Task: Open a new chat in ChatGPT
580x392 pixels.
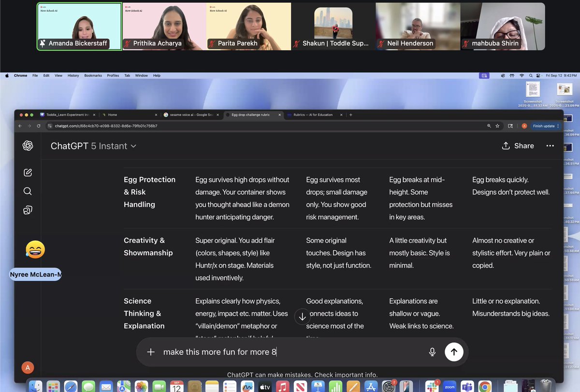Action: [x=28, y=172]
